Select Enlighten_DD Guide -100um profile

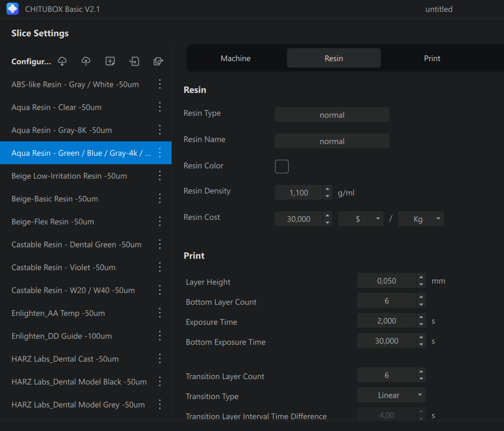pyautogui.click(x=86, y=336)
